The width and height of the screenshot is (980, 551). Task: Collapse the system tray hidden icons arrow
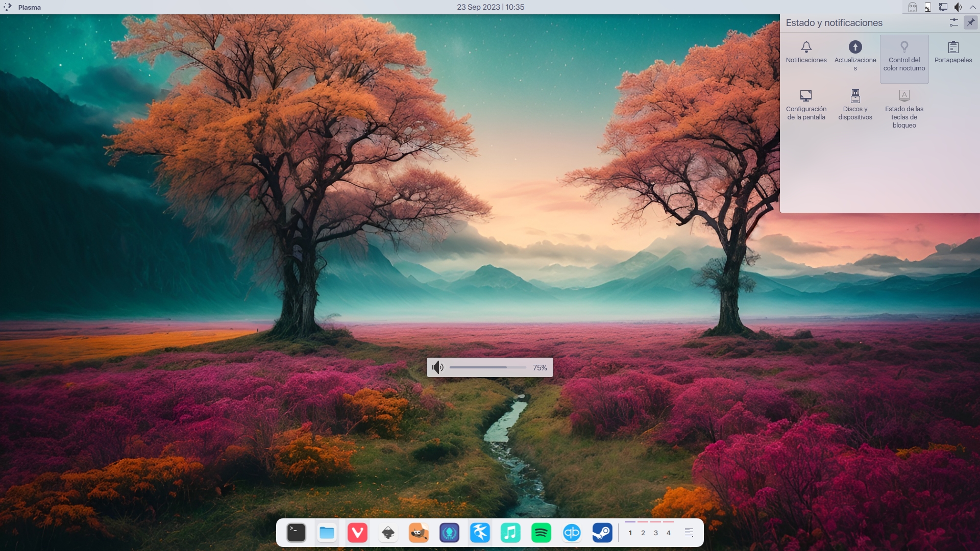pyautogui.click(x=972, y=7)
